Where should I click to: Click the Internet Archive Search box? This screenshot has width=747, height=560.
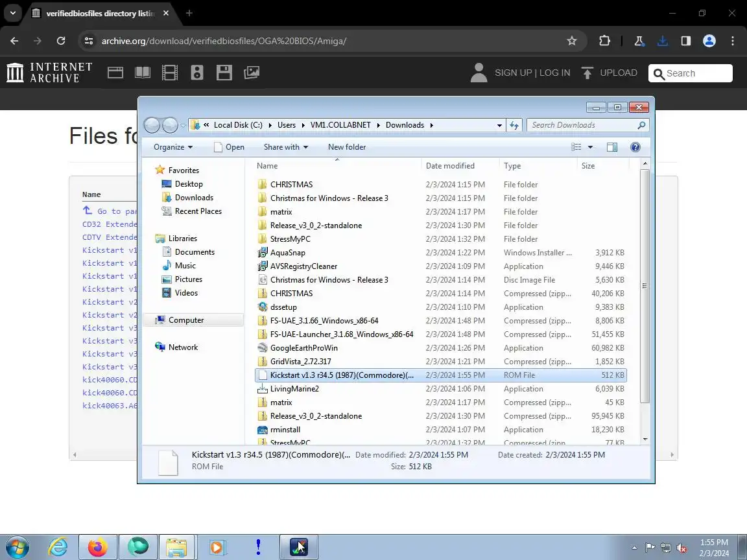[691, 73]
